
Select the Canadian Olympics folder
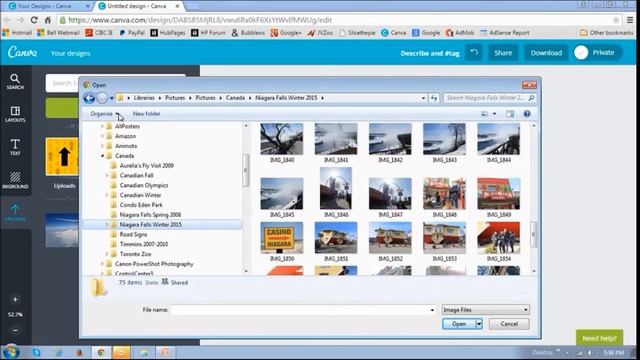[x=144, y=185]
